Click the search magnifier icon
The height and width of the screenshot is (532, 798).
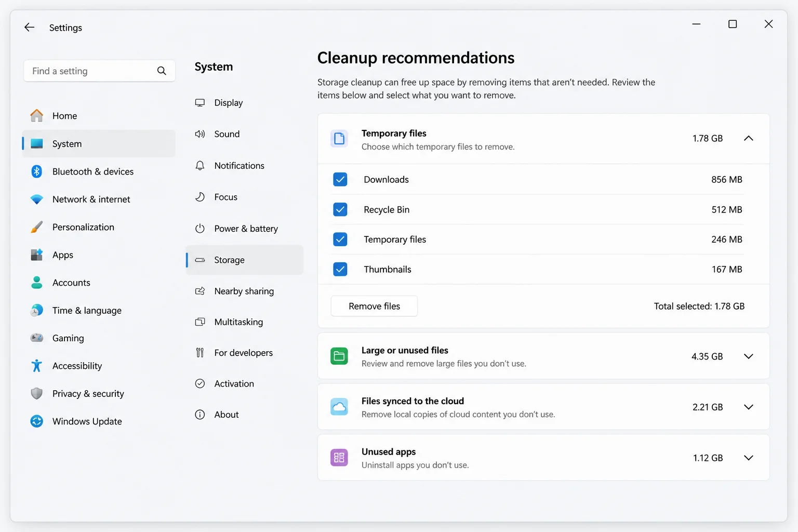tap(162, 71)
